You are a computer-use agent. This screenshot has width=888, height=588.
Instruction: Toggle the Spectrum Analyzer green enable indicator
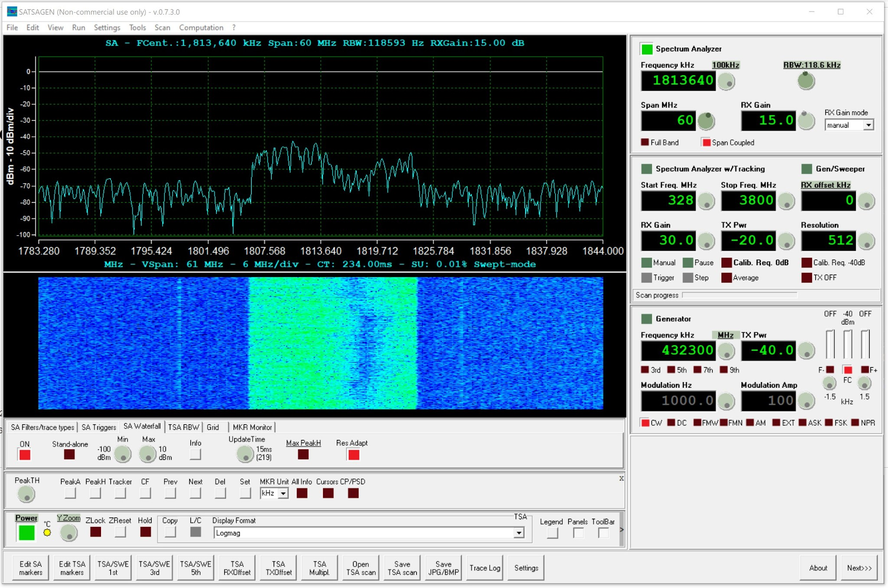coord(647,49)
